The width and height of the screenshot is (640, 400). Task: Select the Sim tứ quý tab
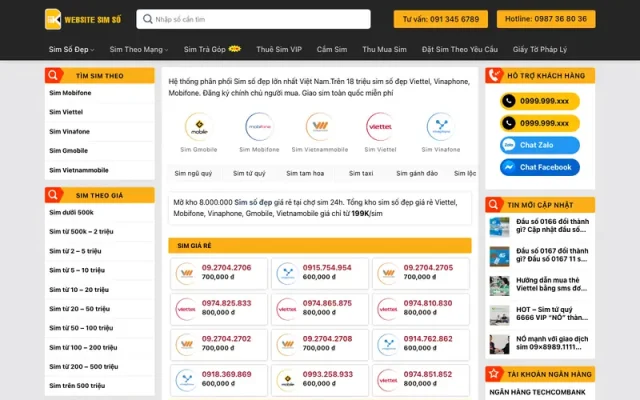click(x=249, y=173)
